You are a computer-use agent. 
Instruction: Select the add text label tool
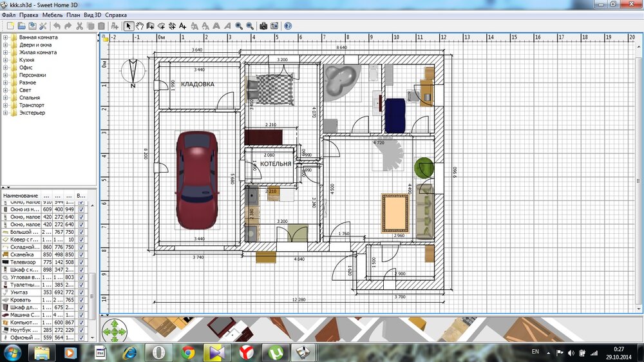coord(182,26)
